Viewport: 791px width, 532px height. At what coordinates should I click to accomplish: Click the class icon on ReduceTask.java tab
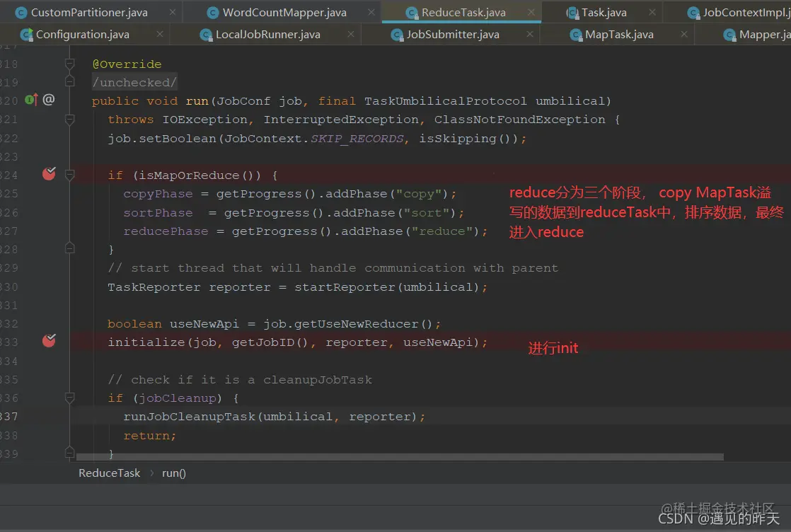coord(412,13)
